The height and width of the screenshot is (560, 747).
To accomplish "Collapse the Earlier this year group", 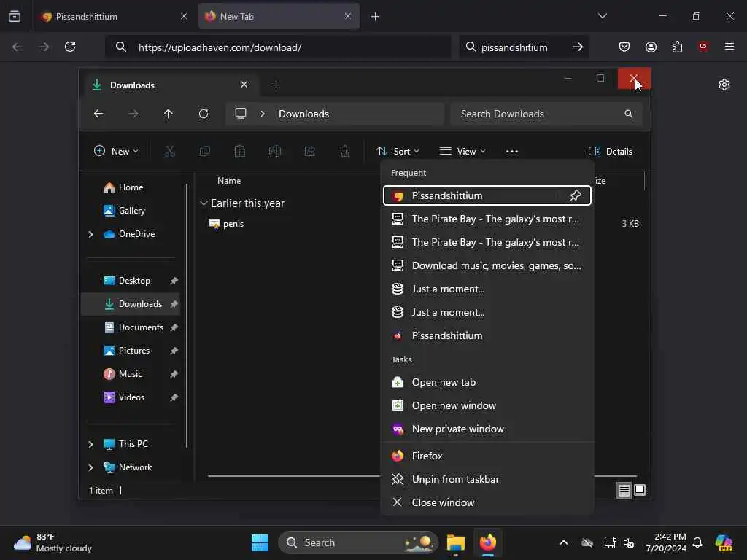I will [204, 203].
